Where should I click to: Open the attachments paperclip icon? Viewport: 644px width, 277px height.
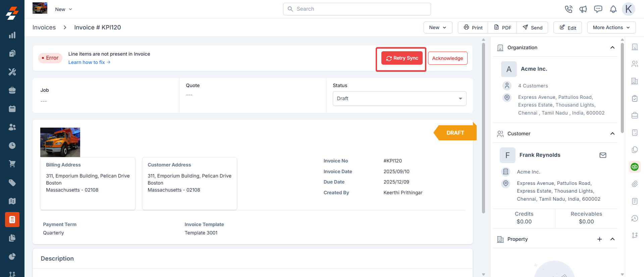[634, 184]
